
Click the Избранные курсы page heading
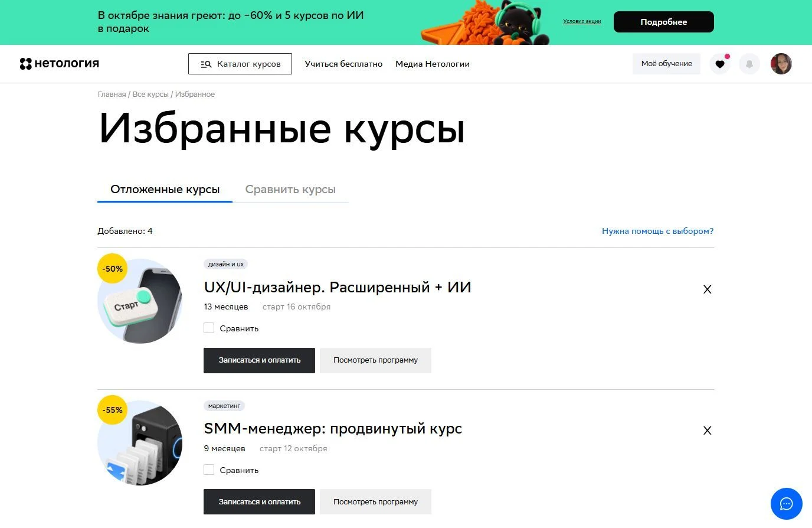[x=281, y=128]
